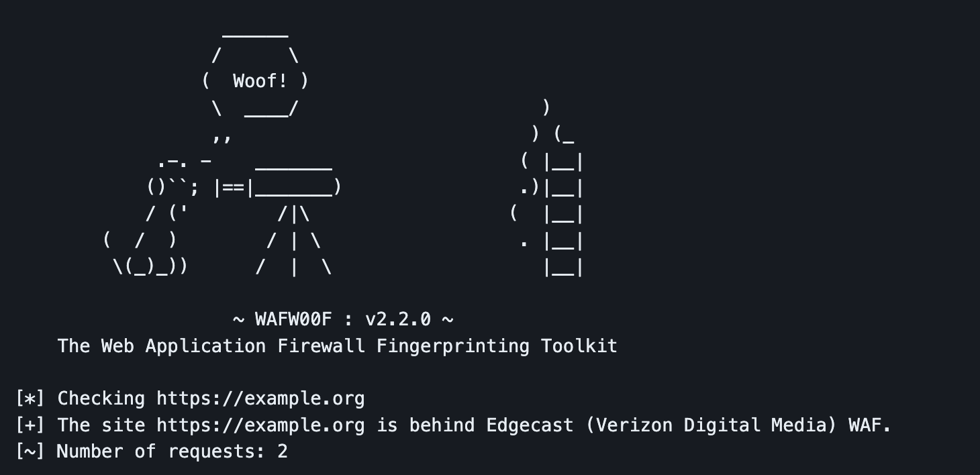This screenshot has width=980, height=475.
Task: Click the top underscore line of speech bubble
Action: pos(255,34)
